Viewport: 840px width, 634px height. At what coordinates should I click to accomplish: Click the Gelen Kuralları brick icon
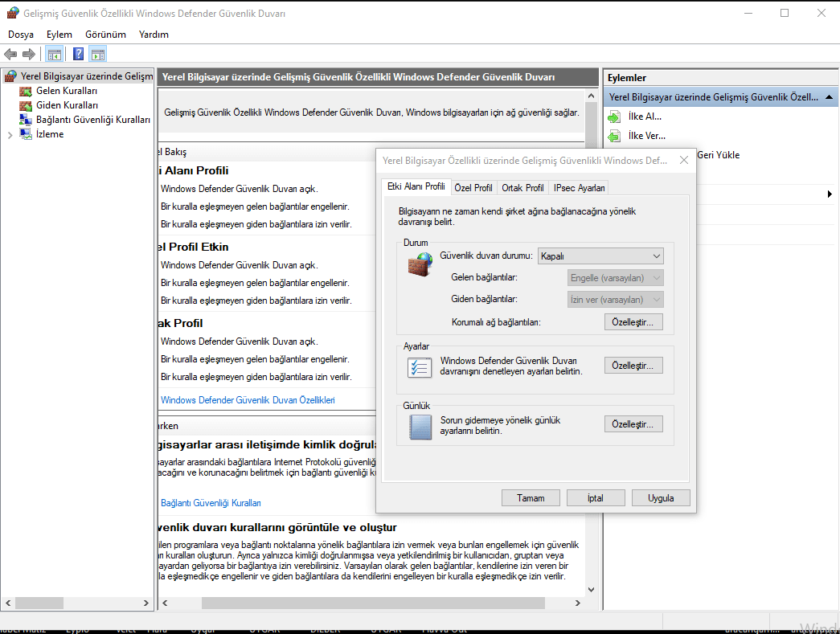click(x=26, y=91)
